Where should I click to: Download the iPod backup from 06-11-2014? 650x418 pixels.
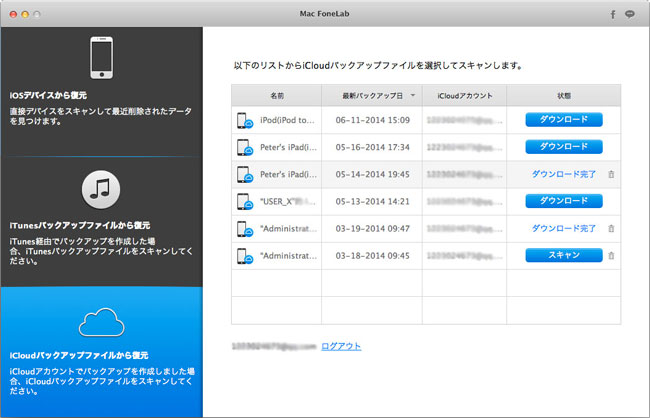click(563, 119)
